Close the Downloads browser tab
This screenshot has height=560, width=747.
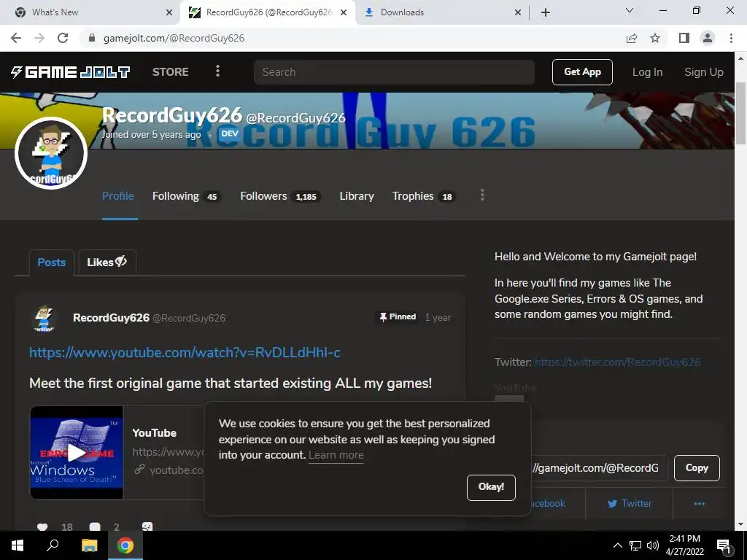(518, 12)
